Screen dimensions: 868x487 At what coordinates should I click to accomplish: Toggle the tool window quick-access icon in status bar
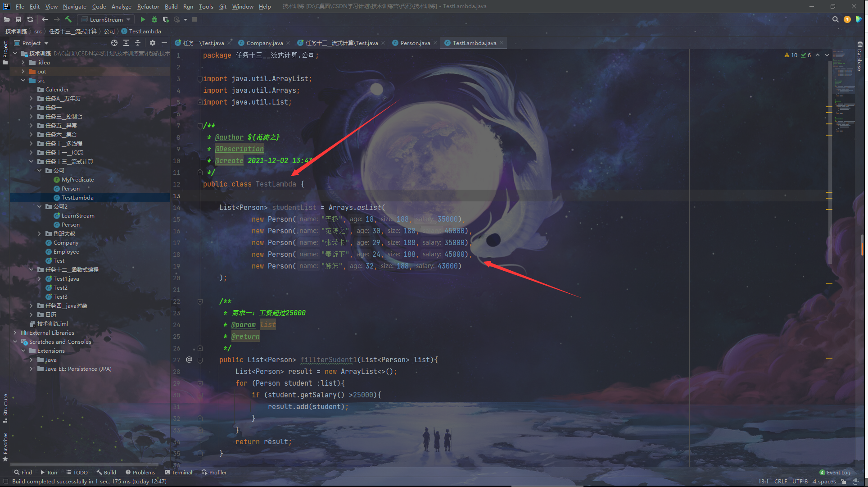click(x=5, y=482)
